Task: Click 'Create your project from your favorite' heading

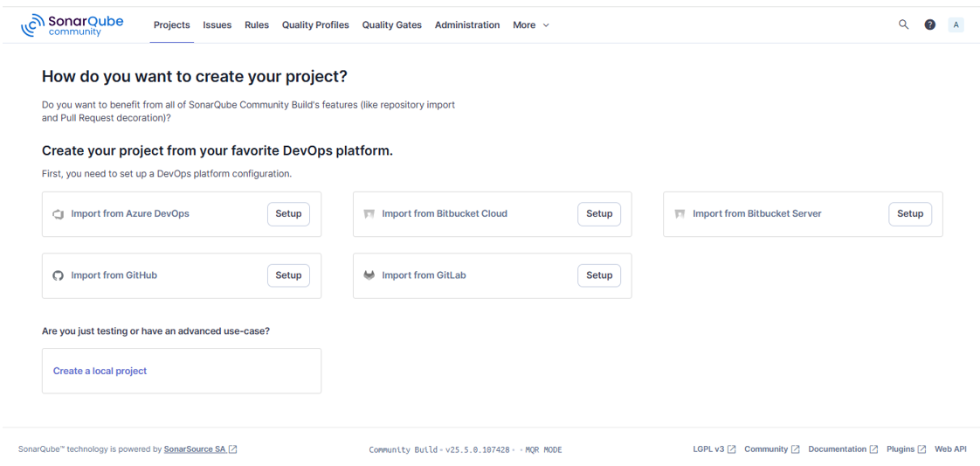Action: tap(217, 150)
